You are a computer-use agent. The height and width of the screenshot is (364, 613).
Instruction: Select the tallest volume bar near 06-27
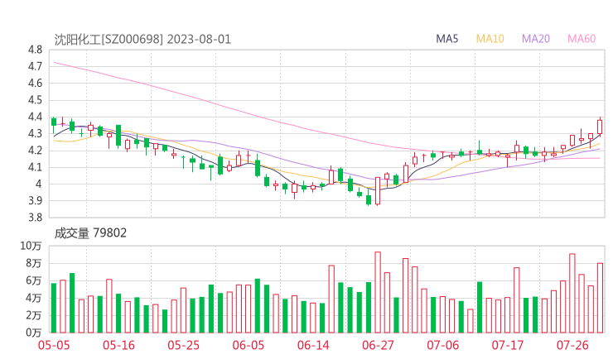pos(378,293)
